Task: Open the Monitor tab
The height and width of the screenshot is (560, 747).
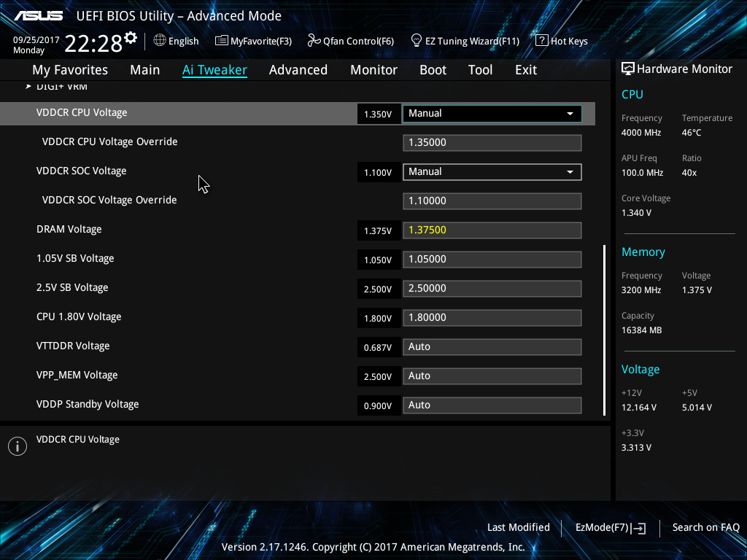Action: point(373,70)
